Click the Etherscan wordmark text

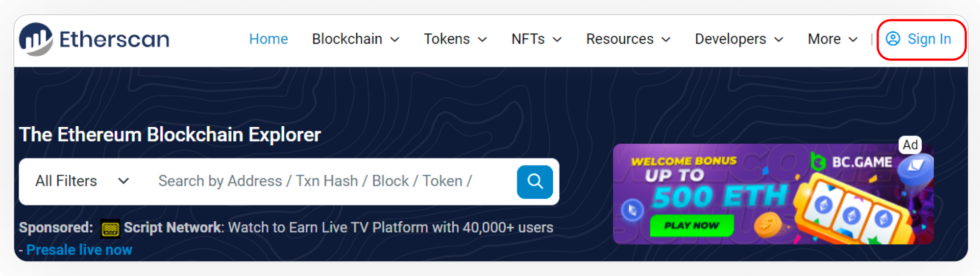tap(114, 39)
